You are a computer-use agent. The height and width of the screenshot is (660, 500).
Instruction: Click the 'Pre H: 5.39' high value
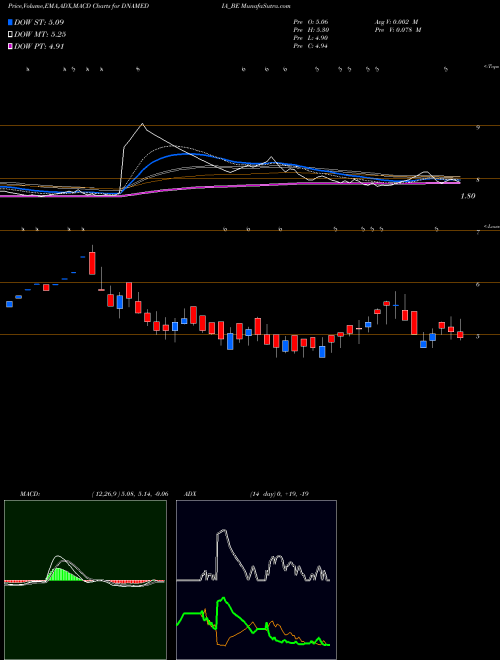coord(311,30)
